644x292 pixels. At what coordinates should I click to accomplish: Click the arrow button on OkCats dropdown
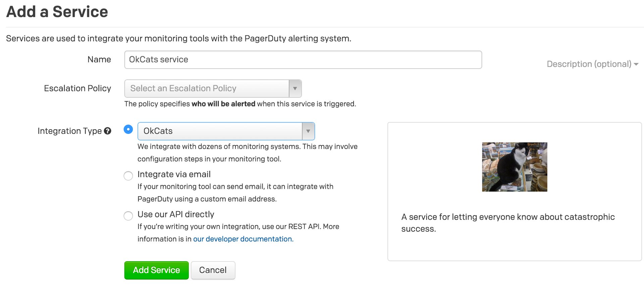point(308,131)
